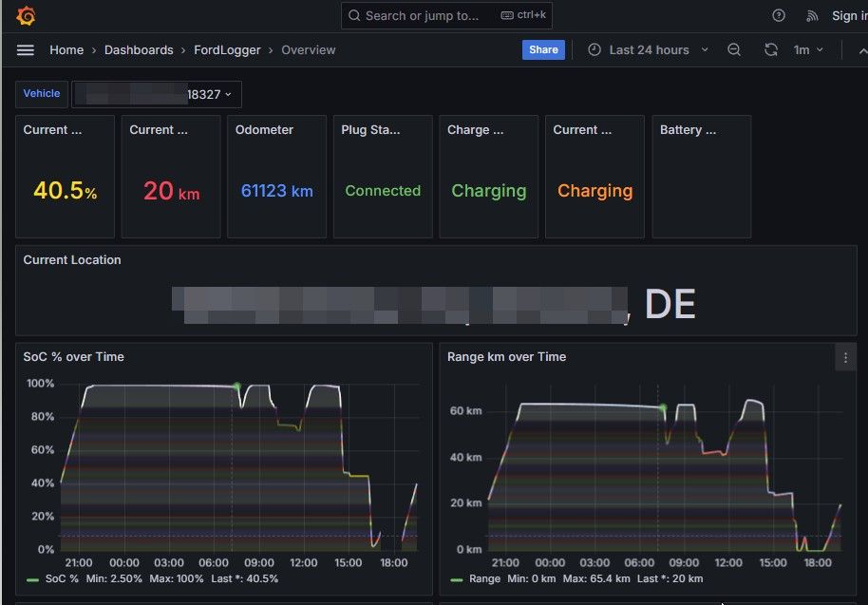Open the hamburger navigation menu
This screenshot has height=605, width=868.
[x=26, y=50]
